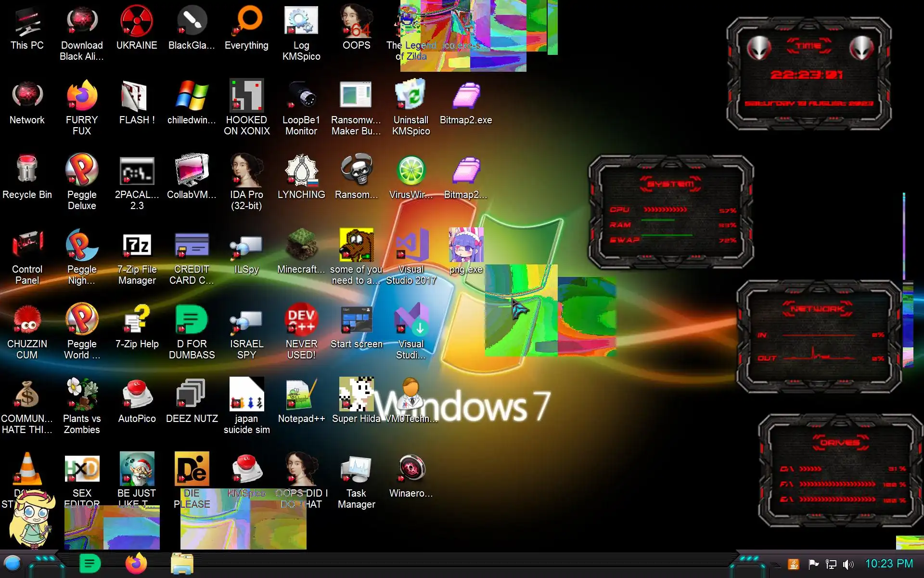Select the Notepad++ desktop shortcut
The width and height of the screenshot is (924, 578).
[x=301, y=395]
